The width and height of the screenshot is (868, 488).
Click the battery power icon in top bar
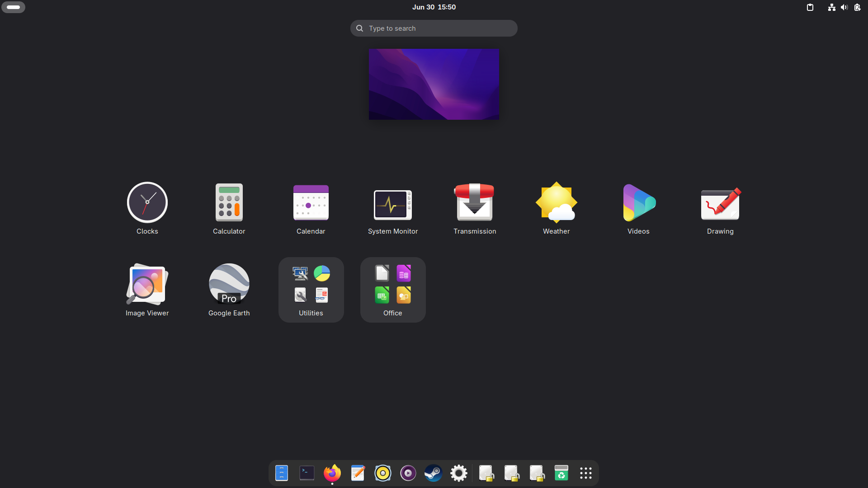click(x=857, y=7)
